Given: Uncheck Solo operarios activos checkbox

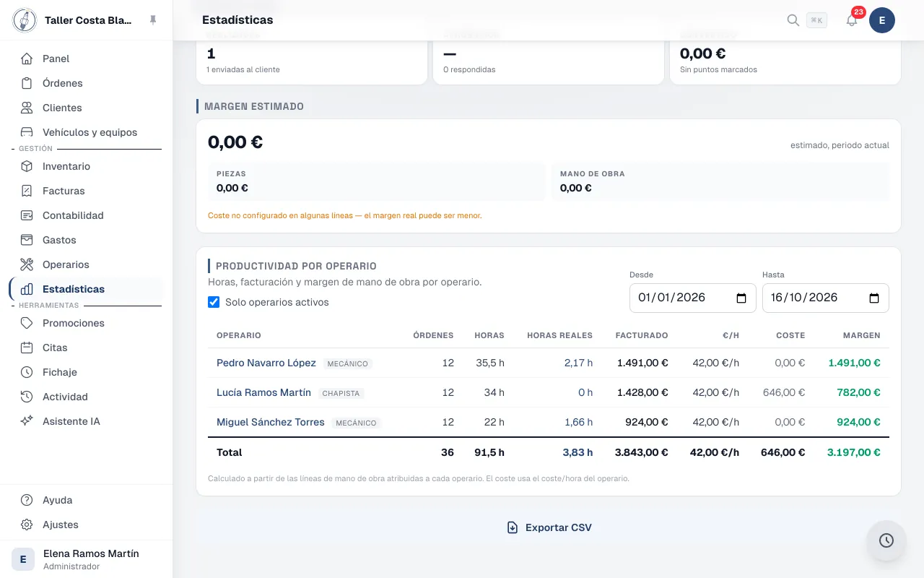Looking at the screenshot, I should click(x=214, y=302).
